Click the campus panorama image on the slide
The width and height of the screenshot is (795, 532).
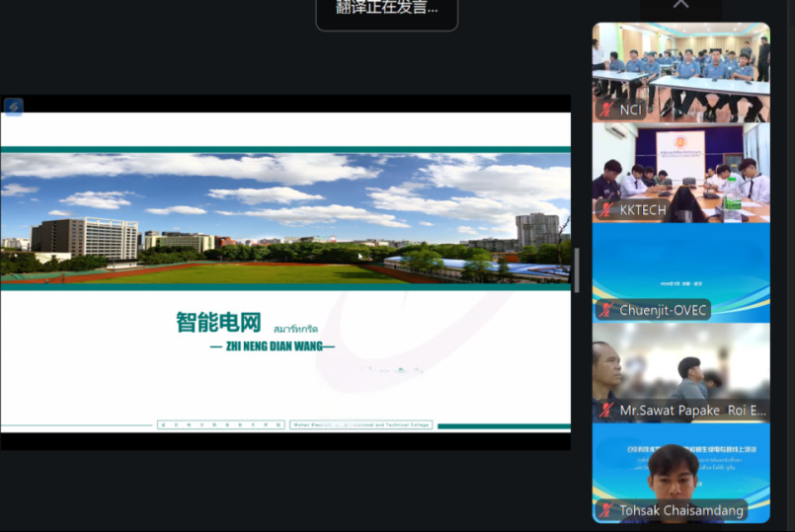coord(285,218)
